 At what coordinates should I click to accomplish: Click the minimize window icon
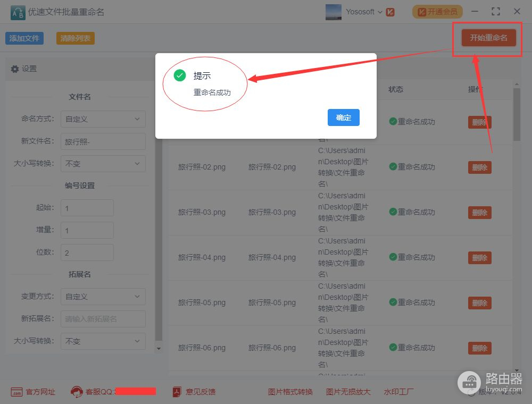click(x=475, y=12)
